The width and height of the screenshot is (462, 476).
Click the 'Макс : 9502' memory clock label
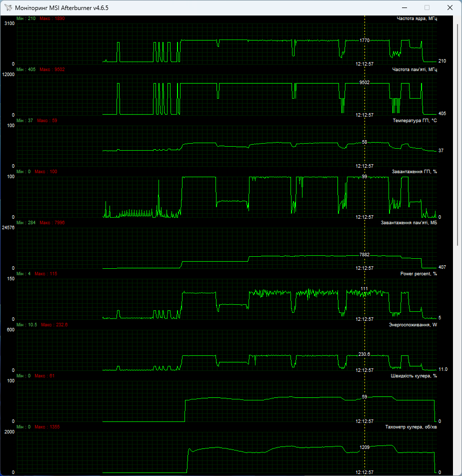point(52,70)
